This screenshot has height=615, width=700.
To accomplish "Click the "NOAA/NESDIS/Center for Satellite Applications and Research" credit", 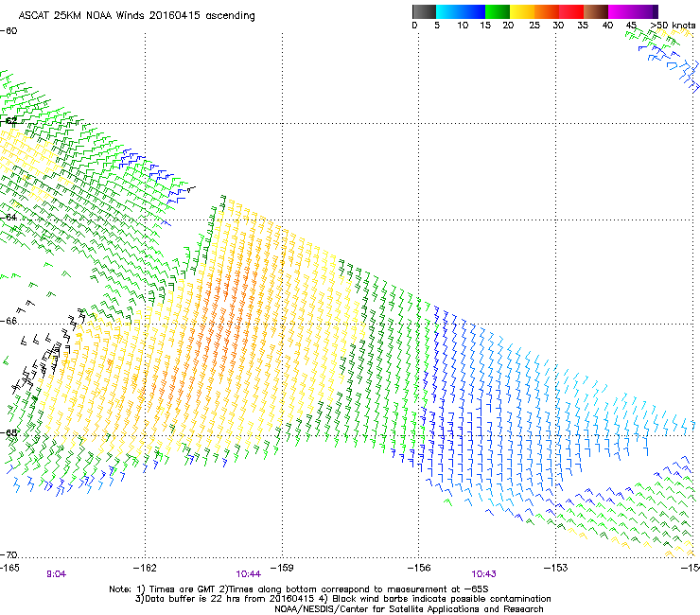I will (x=409, y=609).
